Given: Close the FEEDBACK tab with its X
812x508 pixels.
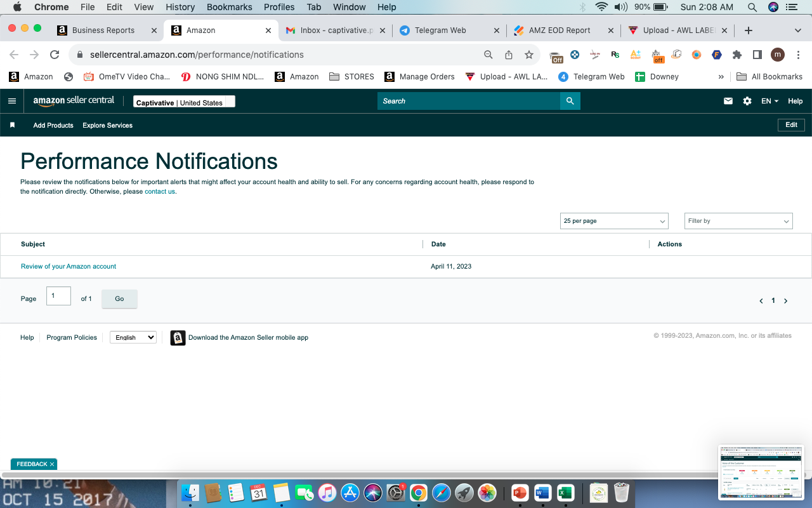Looking at the screenshot, I should [x=52, y=464].
